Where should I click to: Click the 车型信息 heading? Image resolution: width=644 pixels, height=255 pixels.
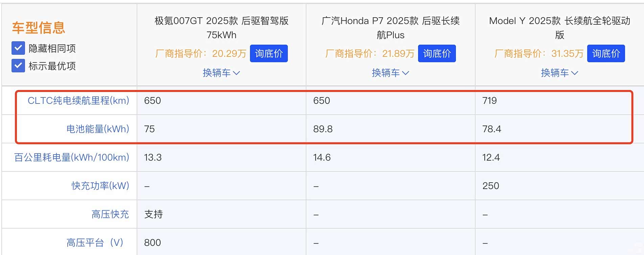pyautogui.click(x=39, y=27)
